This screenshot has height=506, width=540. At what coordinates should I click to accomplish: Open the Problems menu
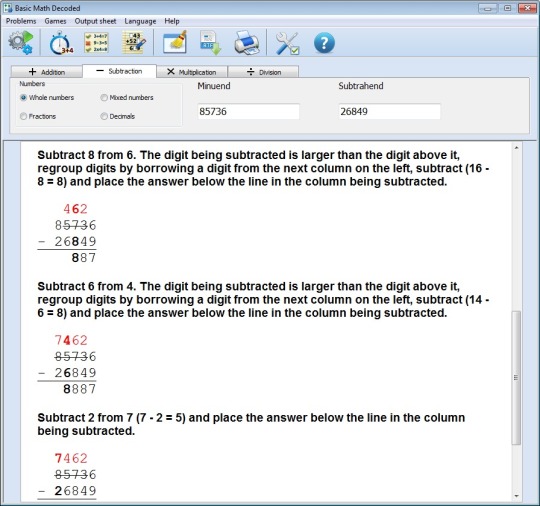(21, 21)
